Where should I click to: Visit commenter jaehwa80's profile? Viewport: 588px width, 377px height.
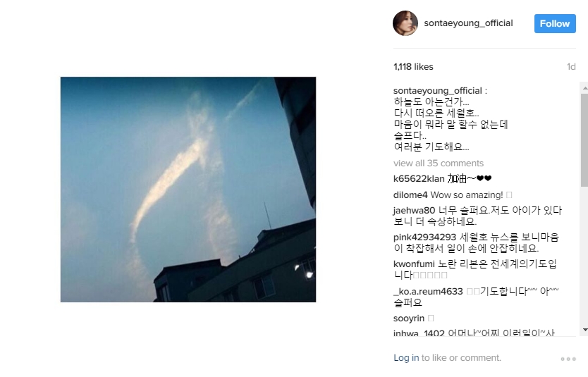coord(414,211)
